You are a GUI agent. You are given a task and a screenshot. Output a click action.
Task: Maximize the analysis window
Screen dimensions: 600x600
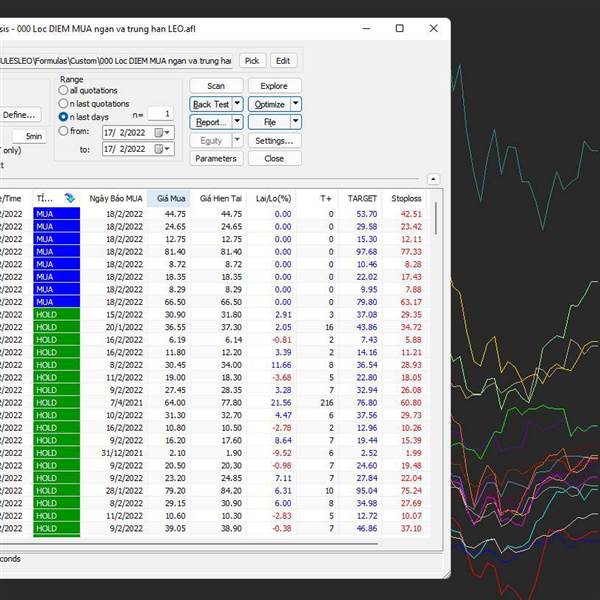point(399,29)
